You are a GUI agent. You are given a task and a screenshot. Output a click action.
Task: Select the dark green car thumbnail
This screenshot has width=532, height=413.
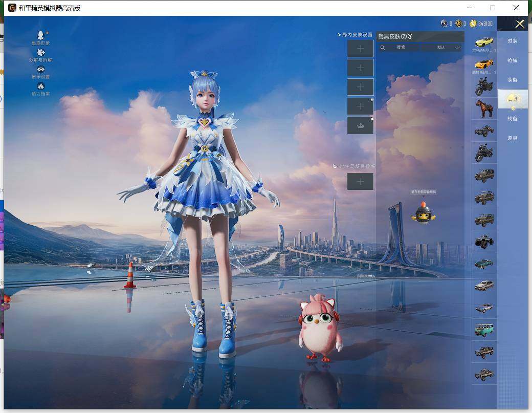(484, 264)
